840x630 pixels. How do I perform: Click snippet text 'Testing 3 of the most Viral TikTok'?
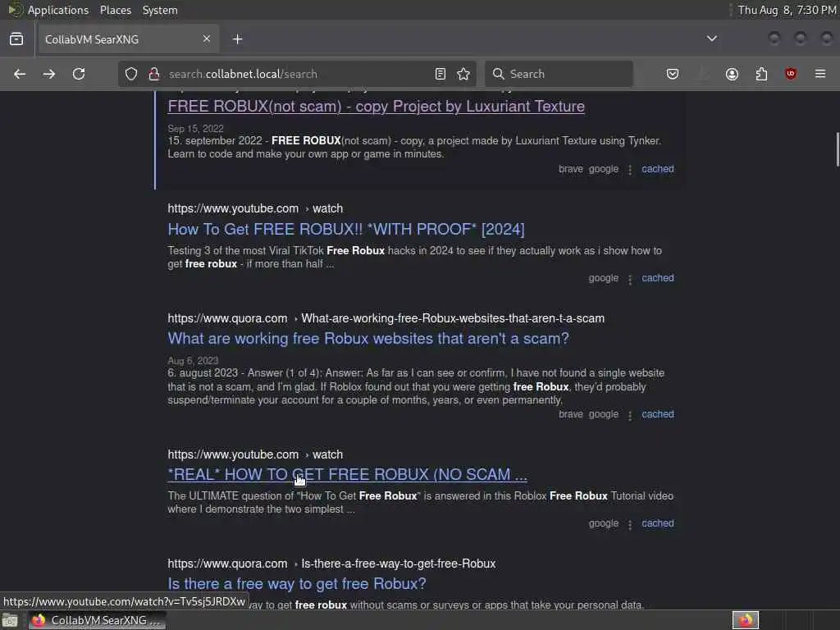click(x=246, y=251)
